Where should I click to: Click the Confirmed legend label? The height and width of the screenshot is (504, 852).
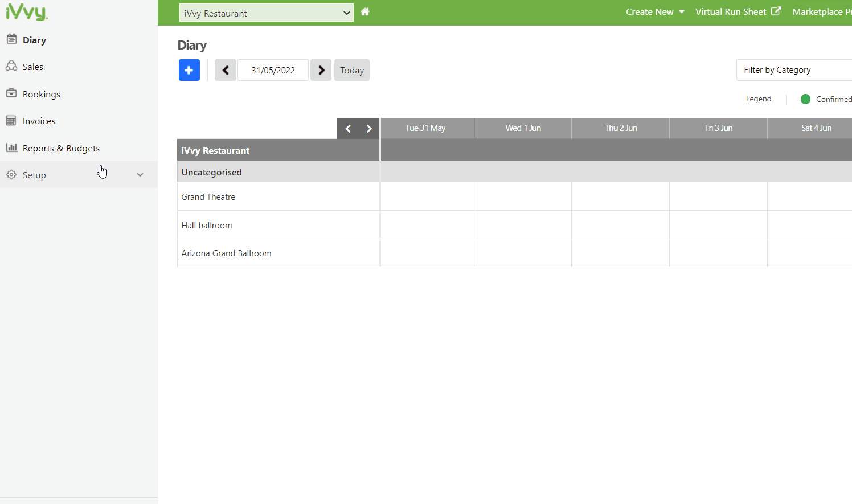[x=834, y=99]
